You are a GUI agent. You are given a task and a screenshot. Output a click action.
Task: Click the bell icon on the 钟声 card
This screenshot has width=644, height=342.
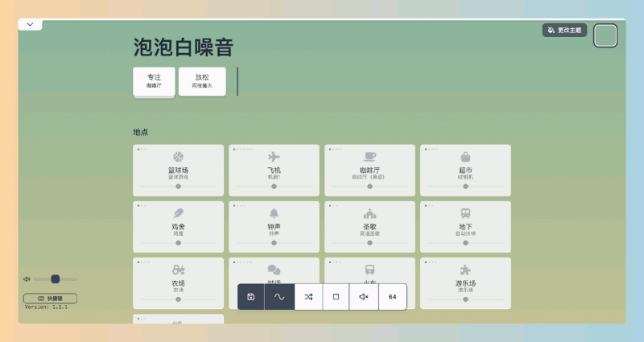274,213
